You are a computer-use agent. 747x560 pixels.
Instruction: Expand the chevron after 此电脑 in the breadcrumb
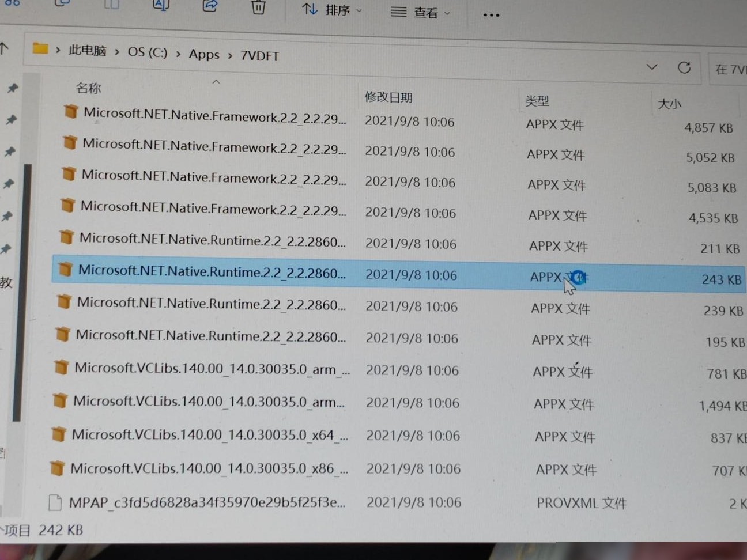(117, 52)
